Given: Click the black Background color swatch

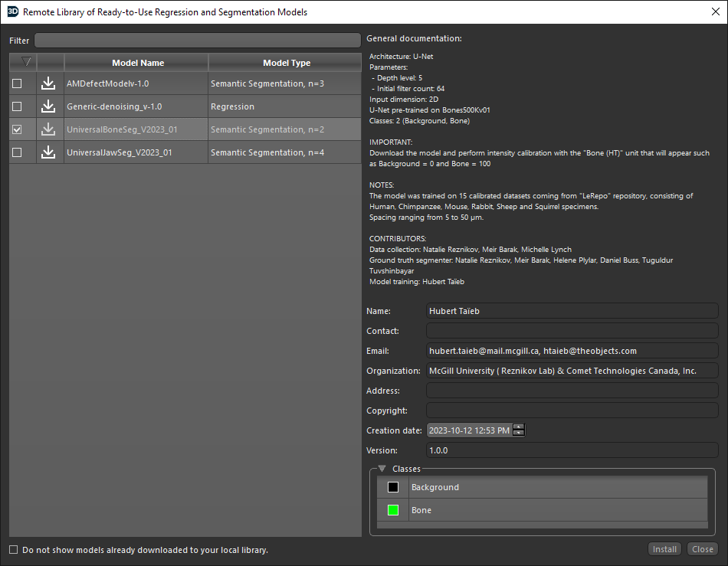Looking at the screenshot, I should 393,487.
